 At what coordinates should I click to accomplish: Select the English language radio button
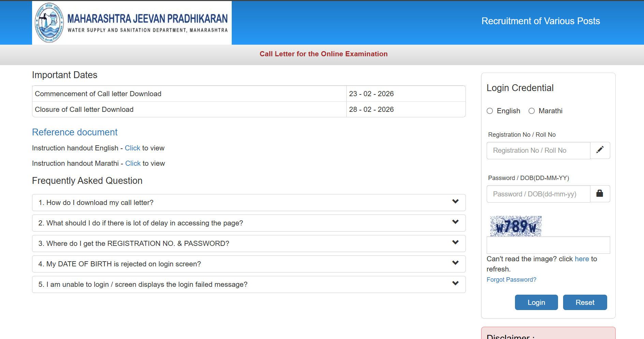click(490, 111)
